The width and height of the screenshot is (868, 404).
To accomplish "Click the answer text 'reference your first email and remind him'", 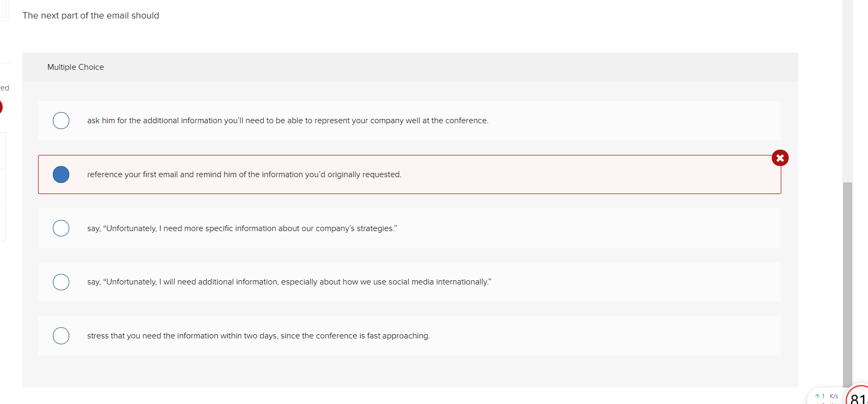I will (244, 175).
